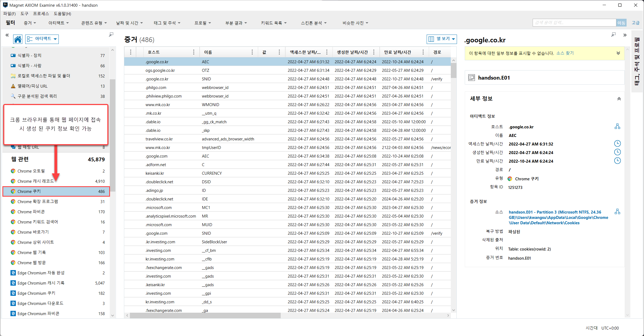
Task: Collapse the 세부 정보 section
Action: click(x=619, y=99)
